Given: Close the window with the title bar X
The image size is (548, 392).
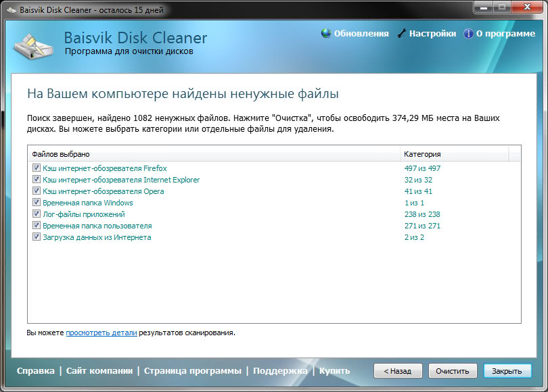Looking at the screenshot, I should tap(528, 7).
